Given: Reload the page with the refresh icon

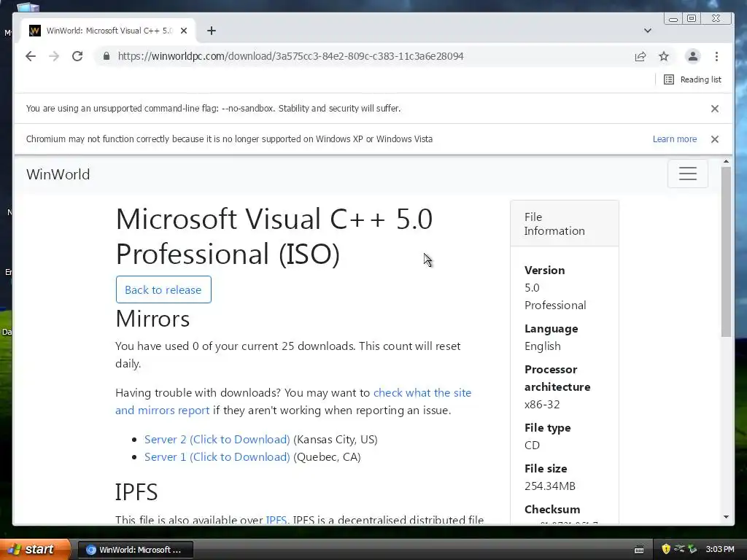Looking at the screenshot, I should pyautogui.click(x=77, y=56).
